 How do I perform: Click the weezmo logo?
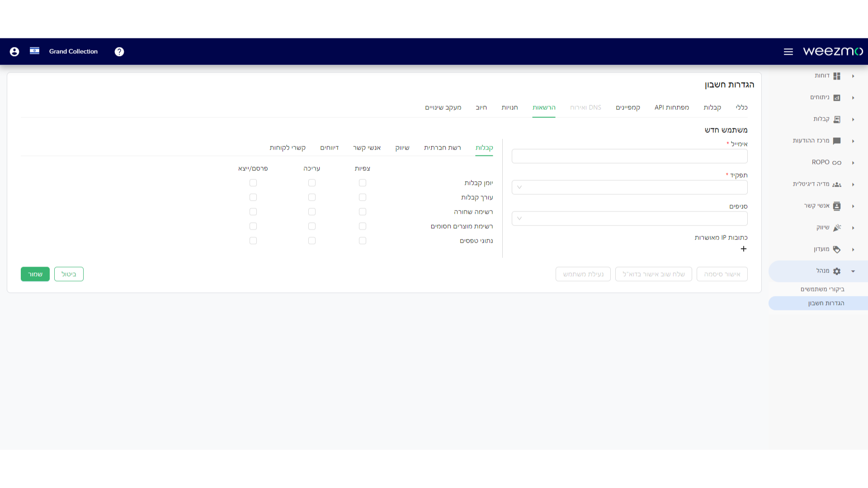coord(833,51)
